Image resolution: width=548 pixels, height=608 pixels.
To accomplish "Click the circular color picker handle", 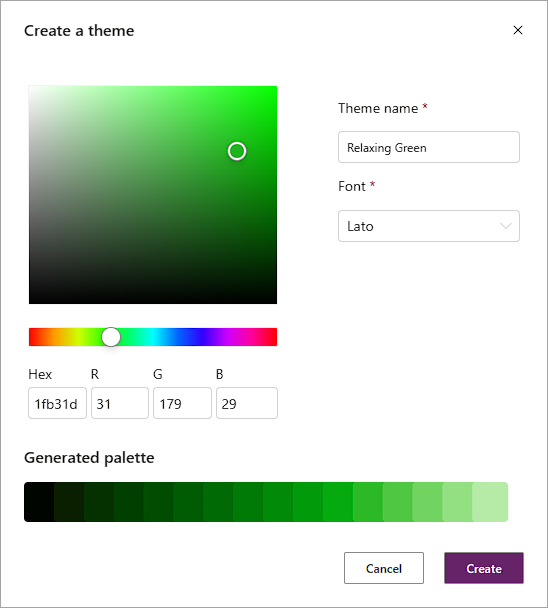I will click(237, 151).
